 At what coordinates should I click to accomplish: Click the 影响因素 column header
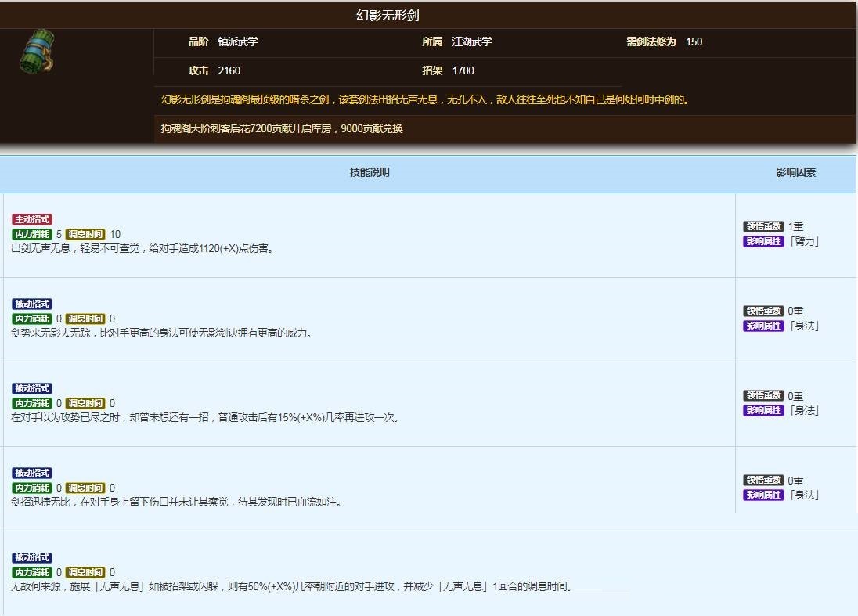tap(795, 172)
